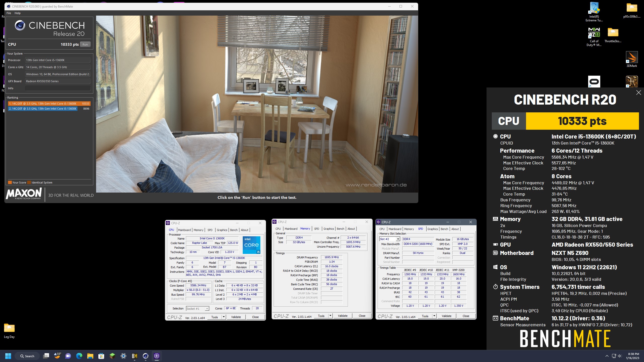Open Bench tab in CPU-Z CPU window
644x362 pixels.
[x=234, y=230]
